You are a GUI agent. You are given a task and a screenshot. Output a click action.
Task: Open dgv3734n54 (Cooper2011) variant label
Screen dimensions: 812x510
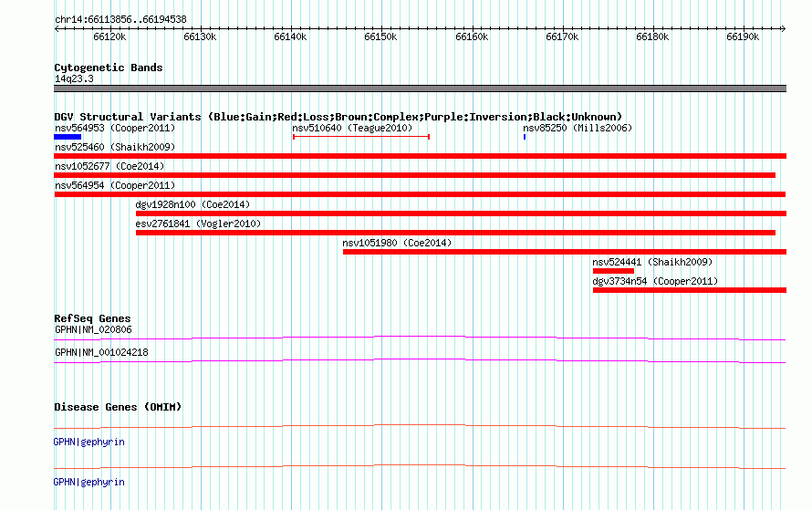[655, 281]
